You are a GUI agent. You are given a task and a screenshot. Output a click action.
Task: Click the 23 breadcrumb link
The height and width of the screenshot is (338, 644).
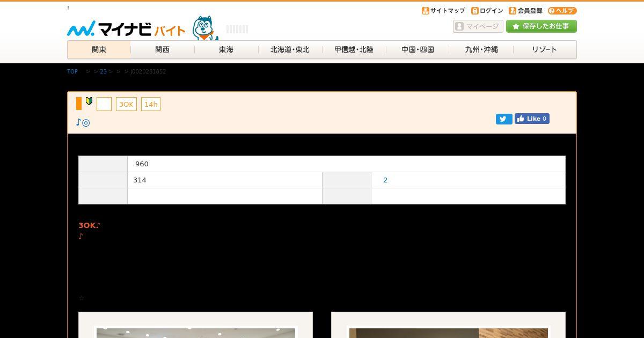tap(104, 71)
